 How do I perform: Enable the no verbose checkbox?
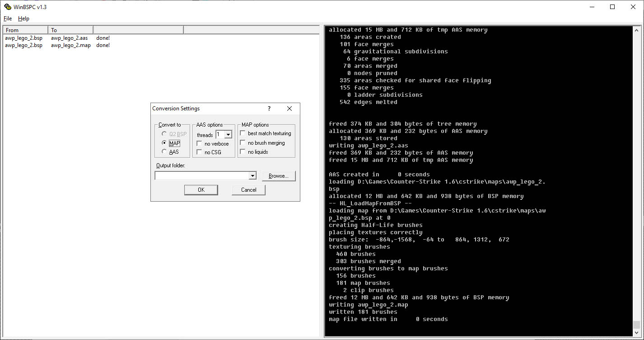pos(200,143)
